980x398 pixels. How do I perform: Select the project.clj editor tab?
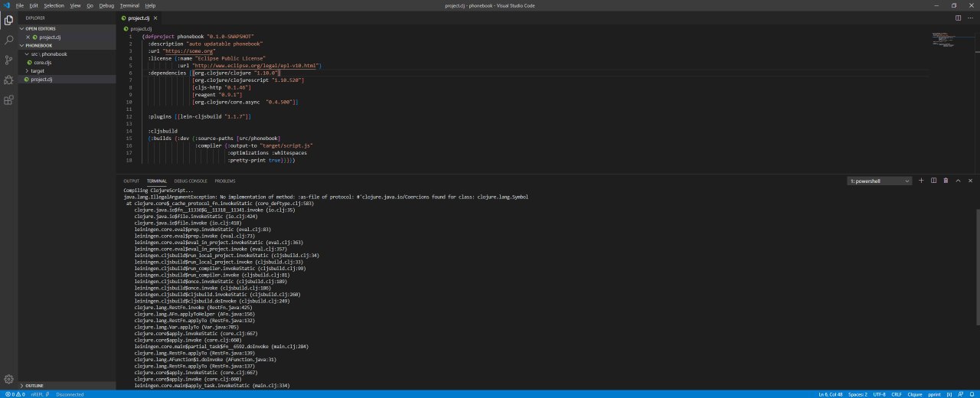coord(139,17)
